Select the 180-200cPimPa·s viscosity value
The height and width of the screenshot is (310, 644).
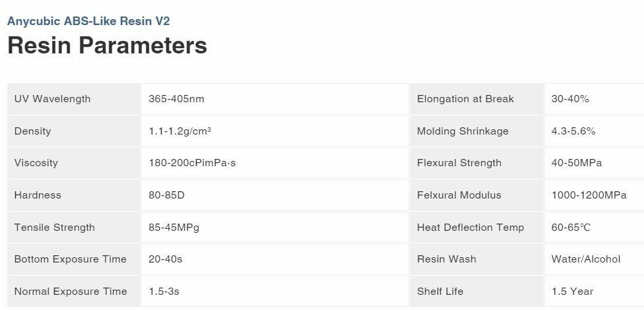point(192,163)
